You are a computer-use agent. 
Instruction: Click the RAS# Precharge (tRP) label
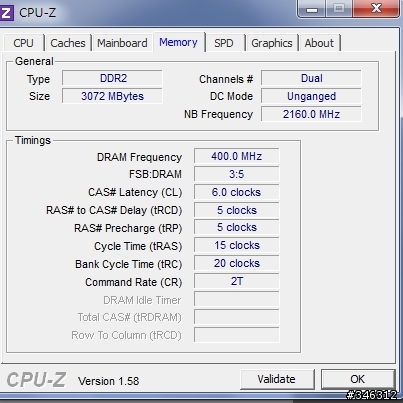click(x=128, y=228)
